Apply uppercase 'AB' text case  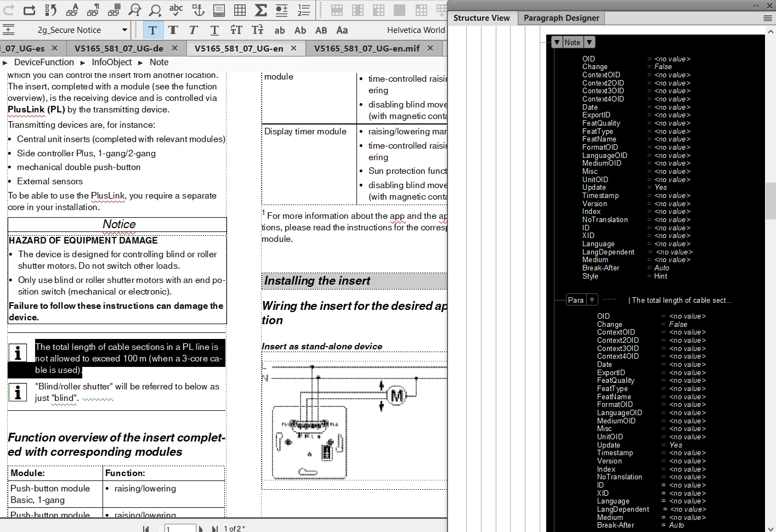pyautogui.click(x=321, y=30)
